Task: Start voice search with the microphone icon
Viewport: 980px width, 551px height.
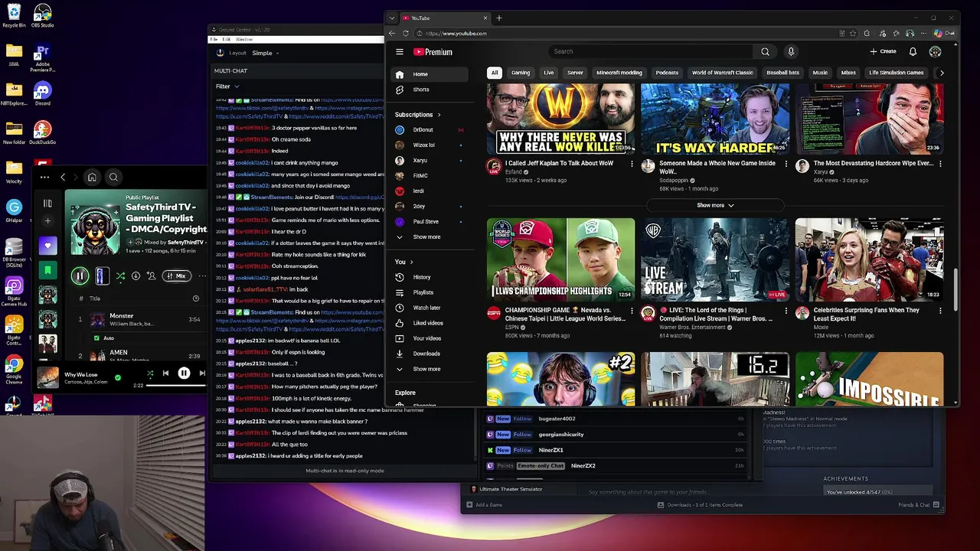Action: (x=791, y=51)
